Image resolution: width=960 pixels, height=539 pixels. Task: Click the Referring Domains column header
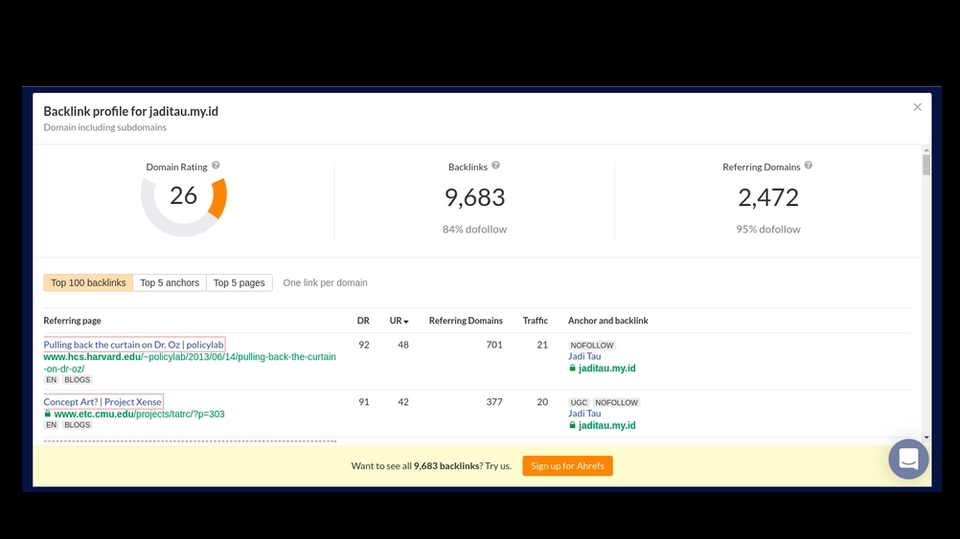466,320
